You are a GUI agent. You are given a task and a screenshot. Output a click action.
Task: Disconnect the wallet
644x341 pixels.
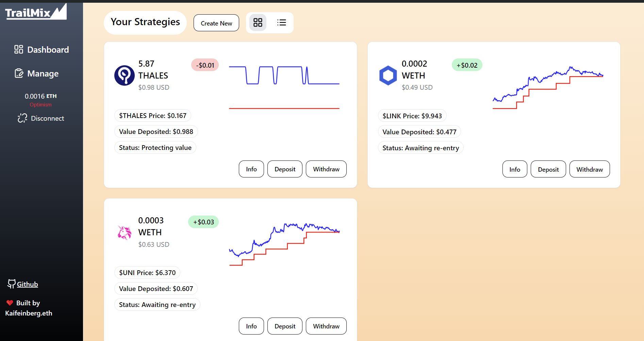click(x=41, y=118)
